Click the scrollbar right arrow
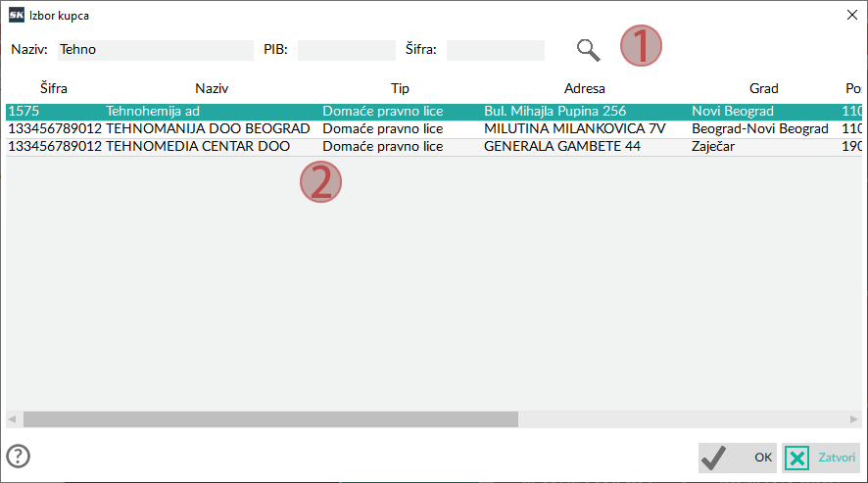The image size is (868, 483). tap(853, 419)
